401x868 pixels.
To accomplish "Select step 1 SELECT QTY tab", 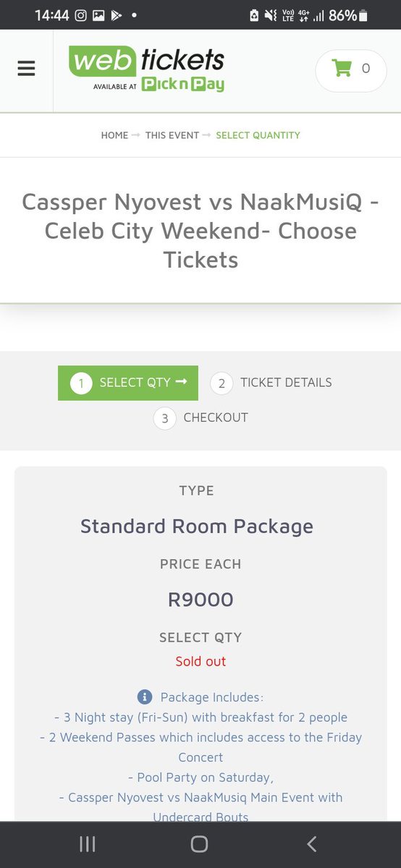I will 128,383.
